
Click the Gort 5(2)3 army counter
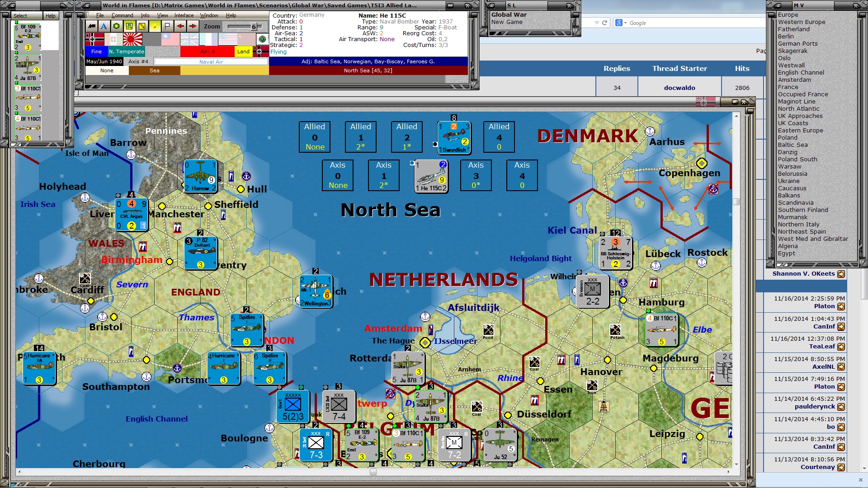(293, 407)
